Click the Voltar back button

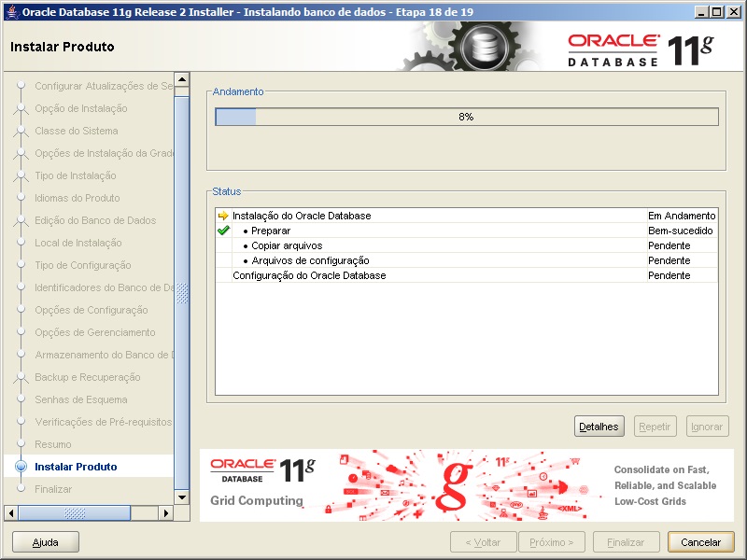tap(483, 542)
